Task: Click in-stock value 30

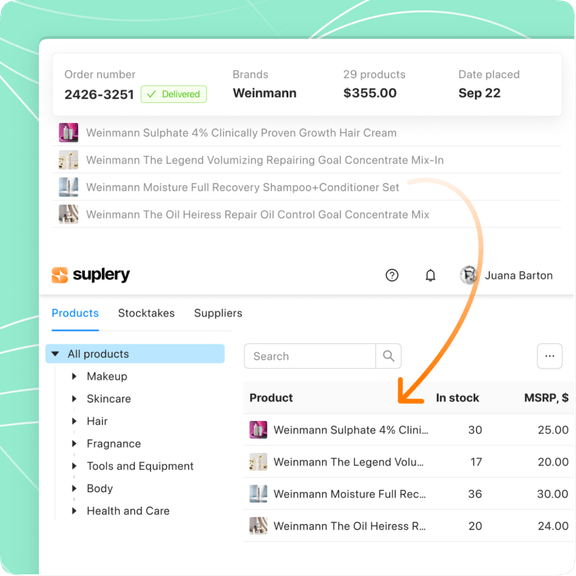Action: coord(475,430)
